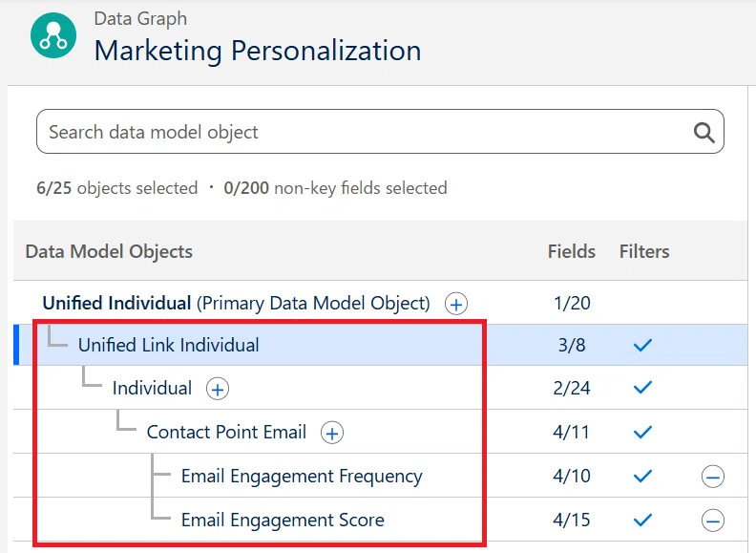
Task: Click the search magnifier icon
Action: pos(703,132)
